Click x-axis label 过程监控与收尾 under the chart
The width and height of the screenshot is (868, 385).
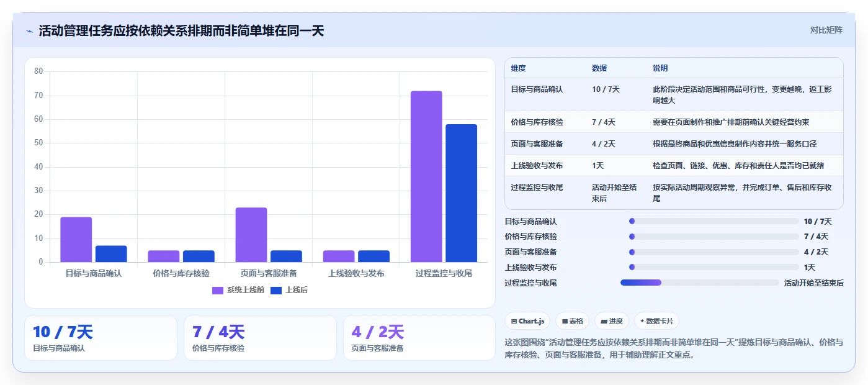point(444,273)
